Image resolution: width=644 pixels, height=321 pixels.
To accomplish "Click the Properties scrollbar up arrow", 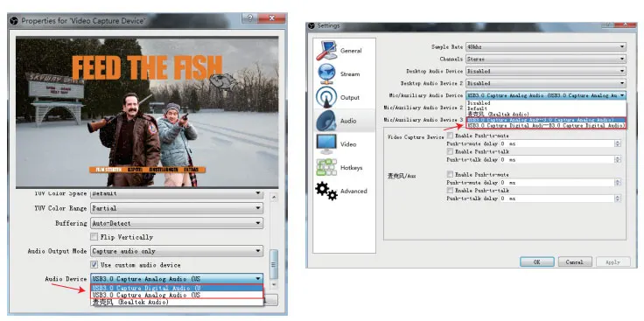I will (x=274, y=198).
